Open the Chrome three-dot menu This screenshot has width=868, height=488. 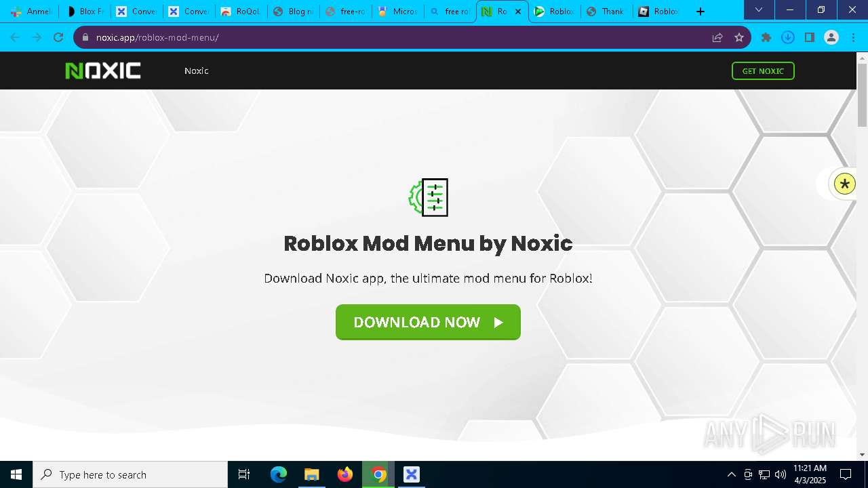(x=853, y=37)
